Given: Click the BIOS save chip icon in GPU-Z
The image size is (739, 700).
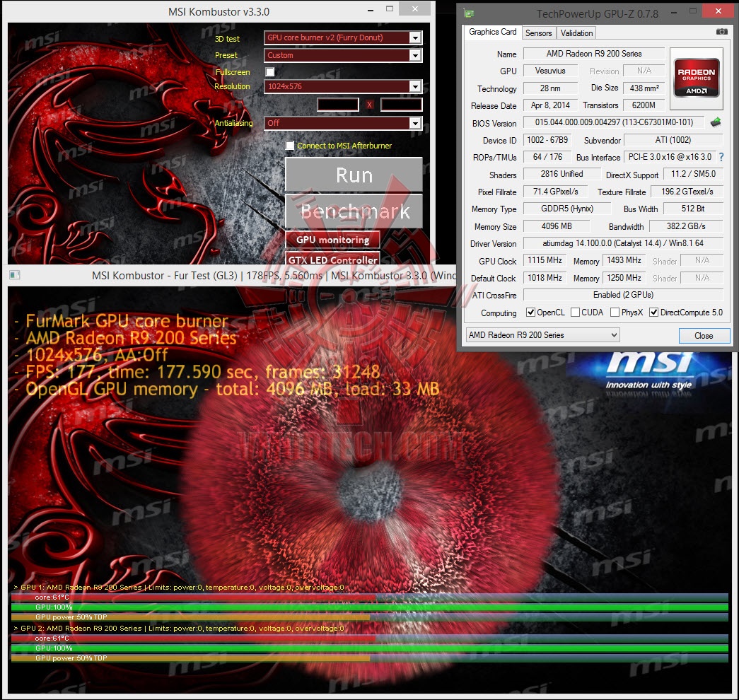Looking at the screenshot, I should (x=716, y=122).
